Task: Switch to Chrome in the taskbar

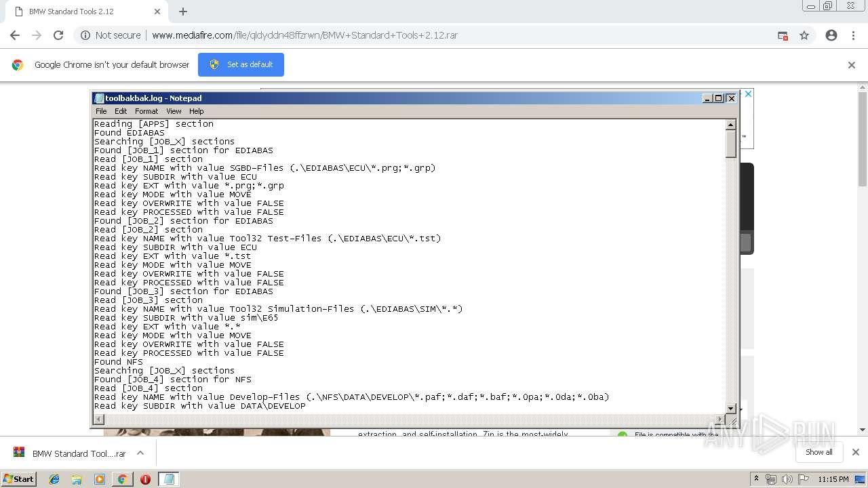Action: pos(122,479)
